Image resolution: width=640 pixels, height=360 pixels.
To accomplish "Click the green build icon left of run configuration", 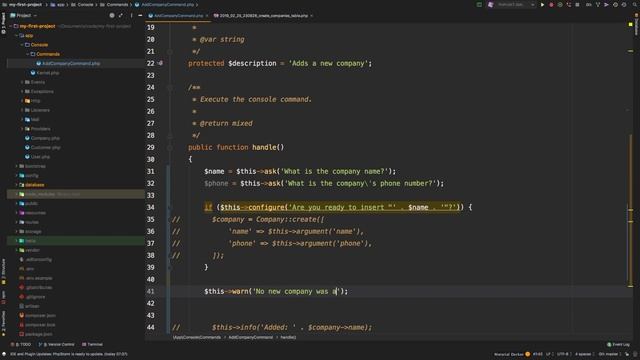I will pyautogui.click(x=479, y=4).
